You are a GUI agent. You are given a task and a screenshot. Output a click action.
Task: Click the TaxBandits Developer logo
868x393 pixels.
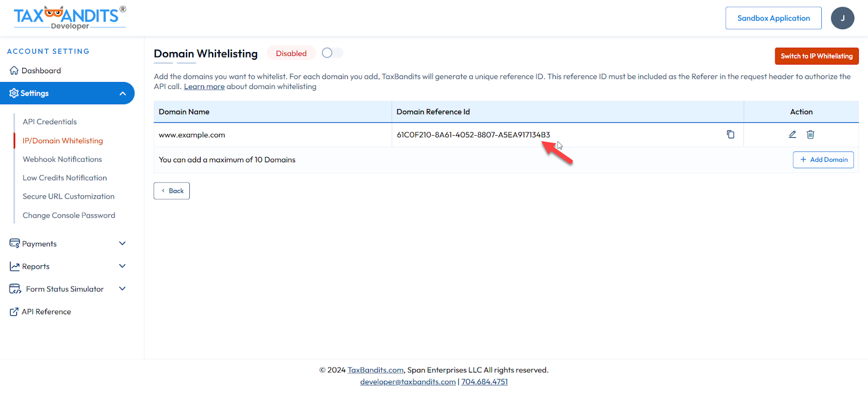pyautogui.click(x=69, y=18)
